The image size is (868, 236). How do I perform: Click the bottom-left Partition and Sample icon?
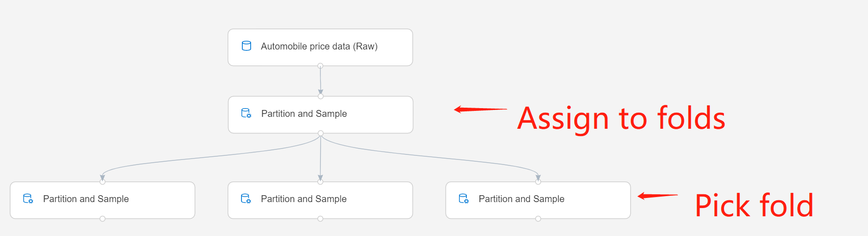click(x=28, y=198)
